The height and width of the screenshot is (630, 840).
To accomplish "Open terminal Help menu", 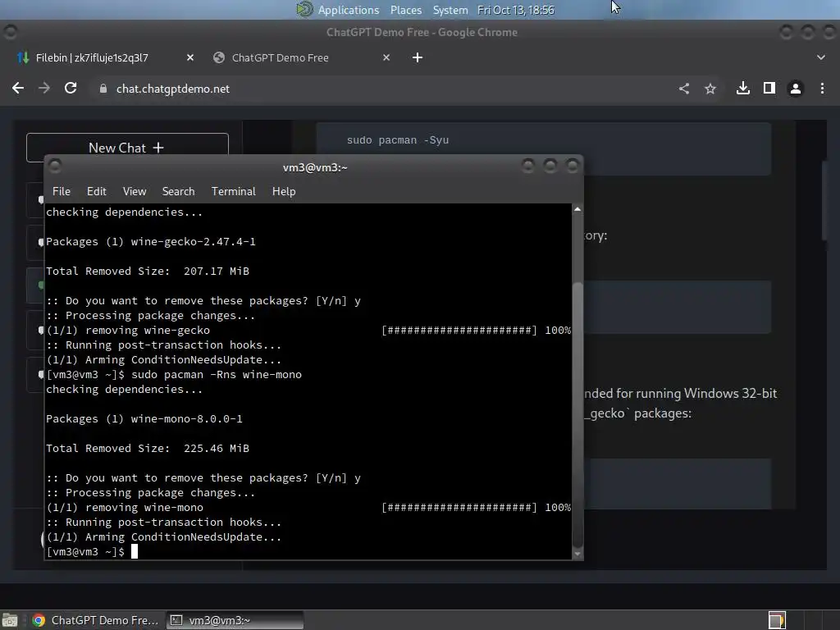I will click(284, 191).
